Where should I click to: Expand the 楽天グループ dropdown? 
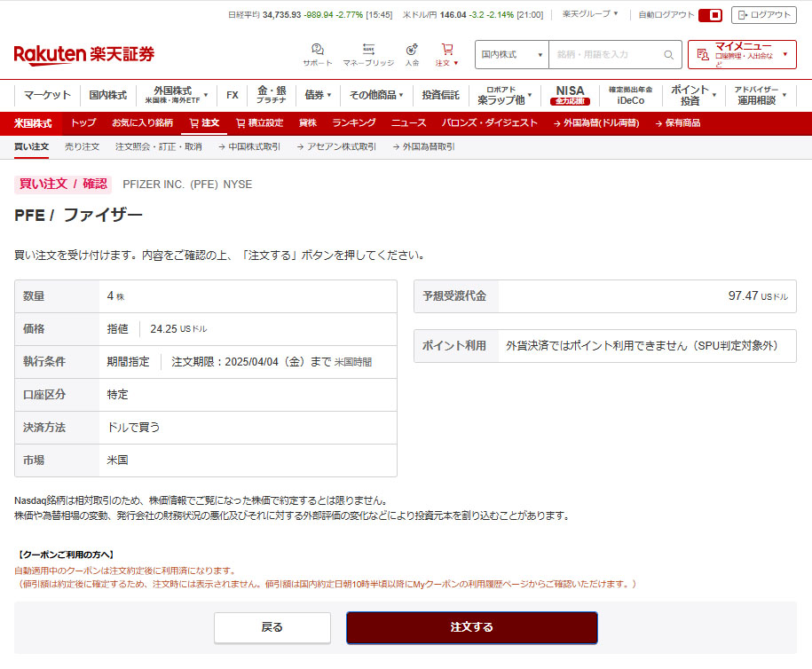(x=590, y=14)
